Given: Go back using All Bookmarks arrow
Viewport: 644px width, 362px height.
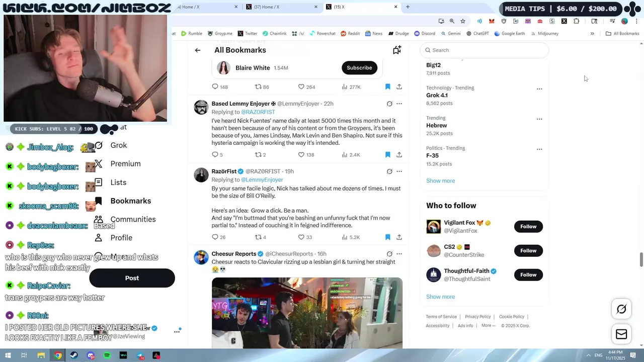Looking at the screenshot, I should (x=198, y=50).
